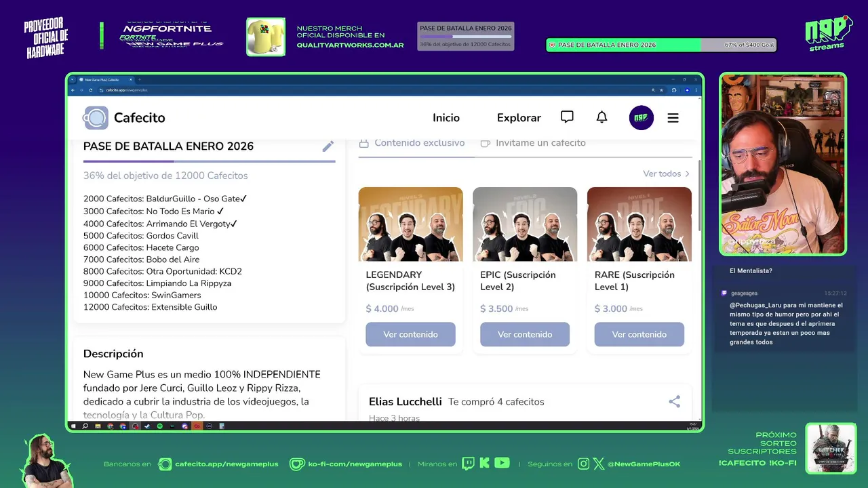Click the browser back arrow
Image resolution: width=868 pixels, height=488 pixels.
[x=73, y=90]
